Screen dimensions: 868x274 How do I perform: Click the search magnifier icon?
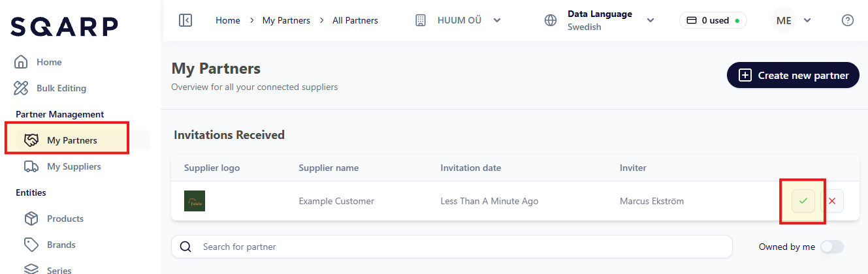(185, 247)
